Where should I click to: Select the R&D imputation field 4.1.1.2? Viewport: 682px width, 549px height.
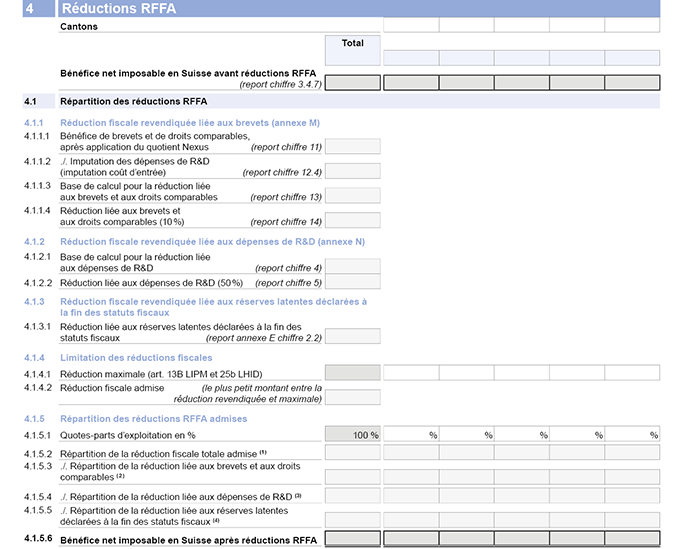352,171
